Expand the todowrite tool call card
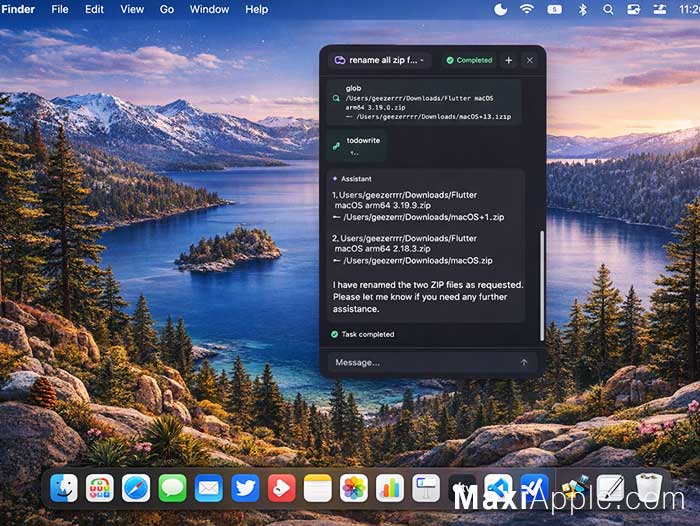700x526 pixels. 356,146
